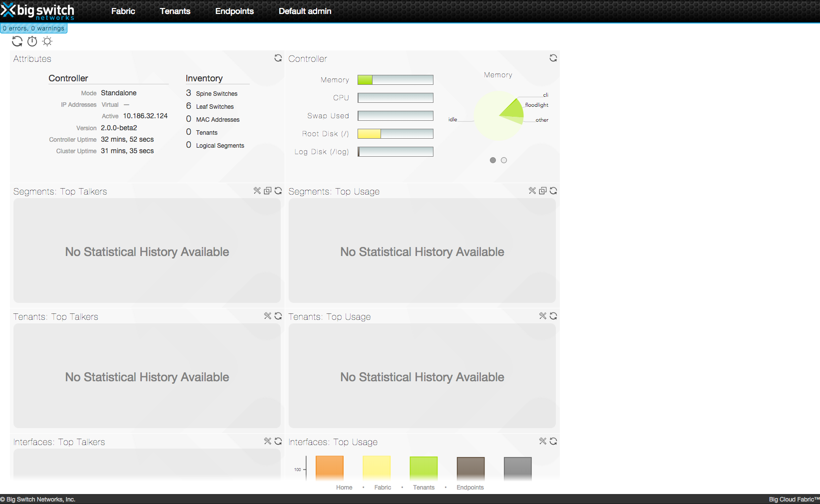Open settings for Tenants: Top Talkers
The image size is (820, 504).
pos(268,316)
